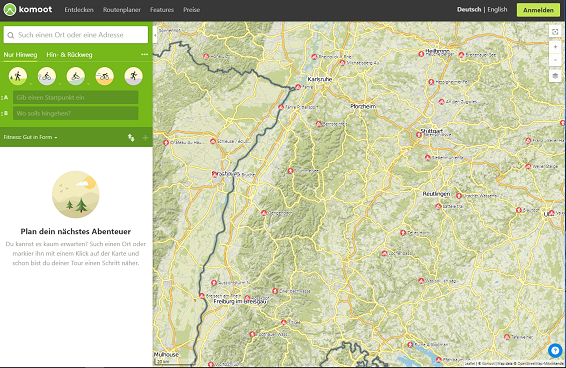Image resolution: width=566 pixels, height=368 pixels.
Task: Open the map layers selector
Action: 555,76
